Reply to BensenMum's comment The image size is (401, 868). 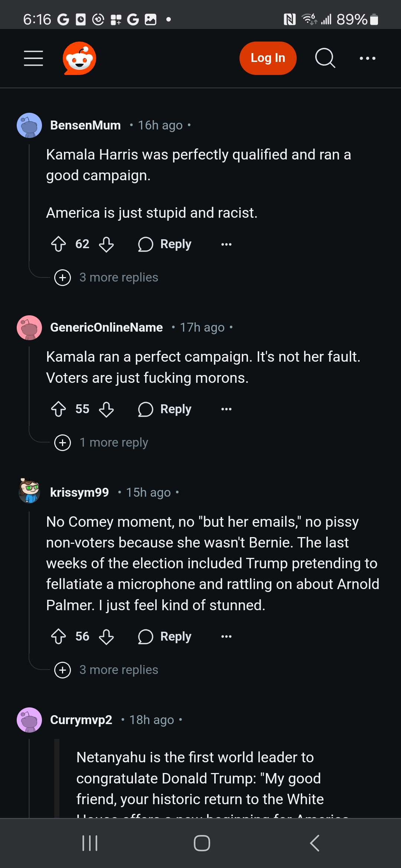click(165, 244)
